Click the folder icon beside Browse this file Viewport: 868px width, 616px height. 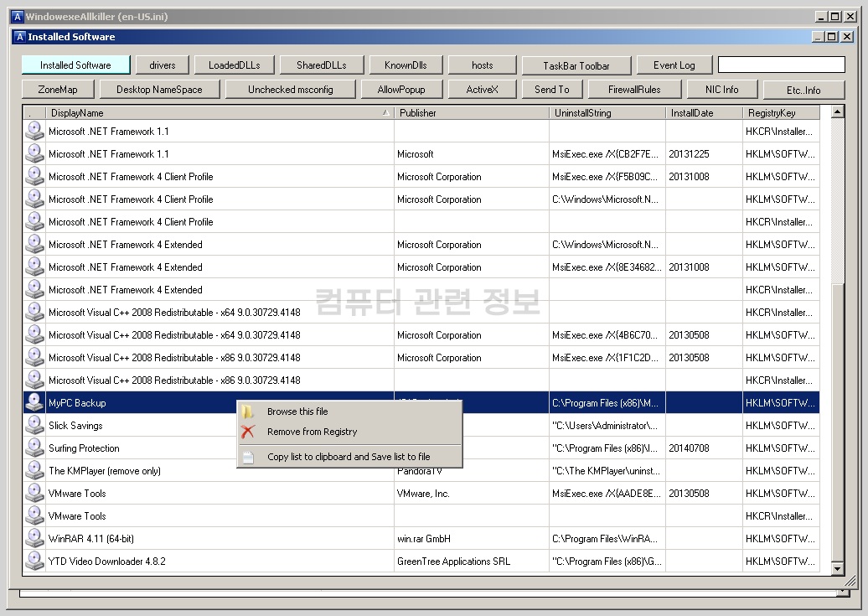point(247,412)
